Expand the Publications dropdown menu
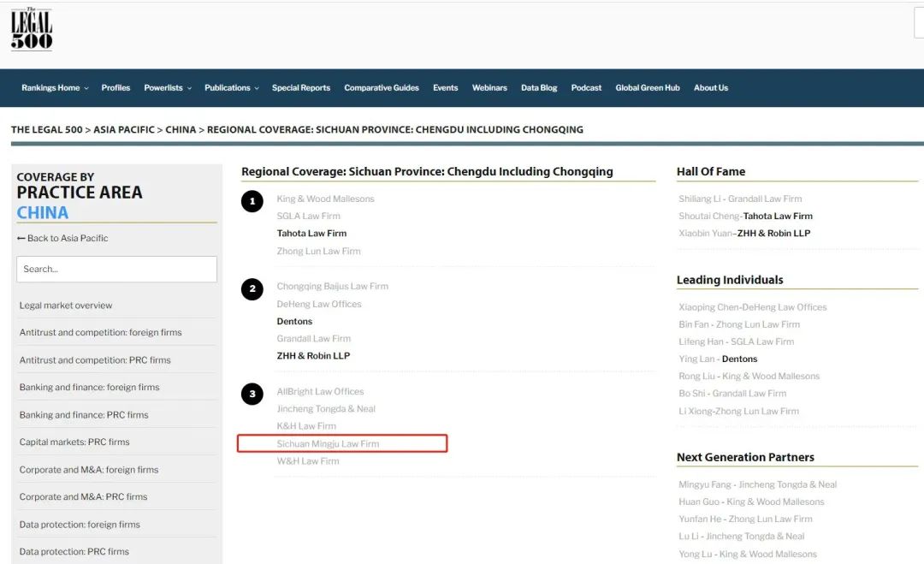The image size is (924, 564). tap(231, 88)
